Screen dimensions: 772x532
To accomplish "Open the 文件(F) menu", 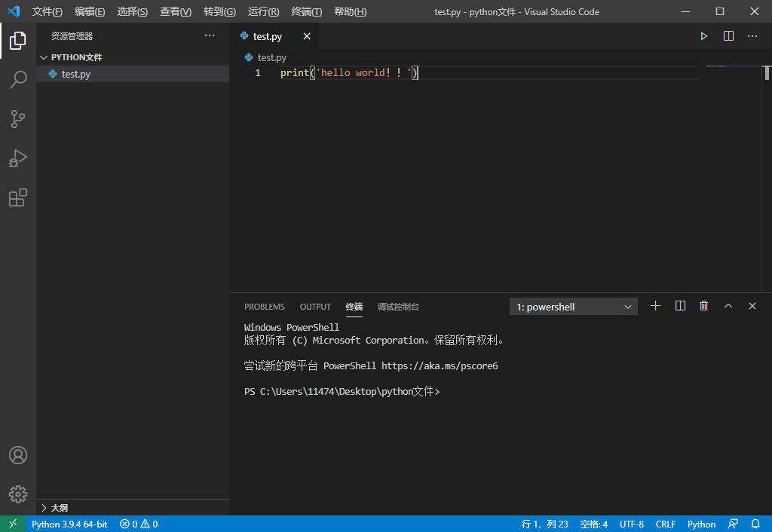I will click(47, 12).
